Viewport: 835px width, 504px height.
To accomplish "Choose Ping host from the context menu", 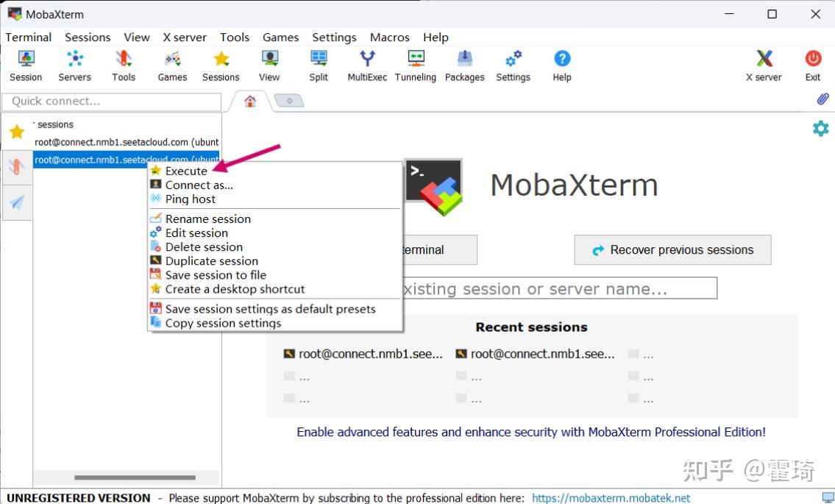I will (190, 199).
